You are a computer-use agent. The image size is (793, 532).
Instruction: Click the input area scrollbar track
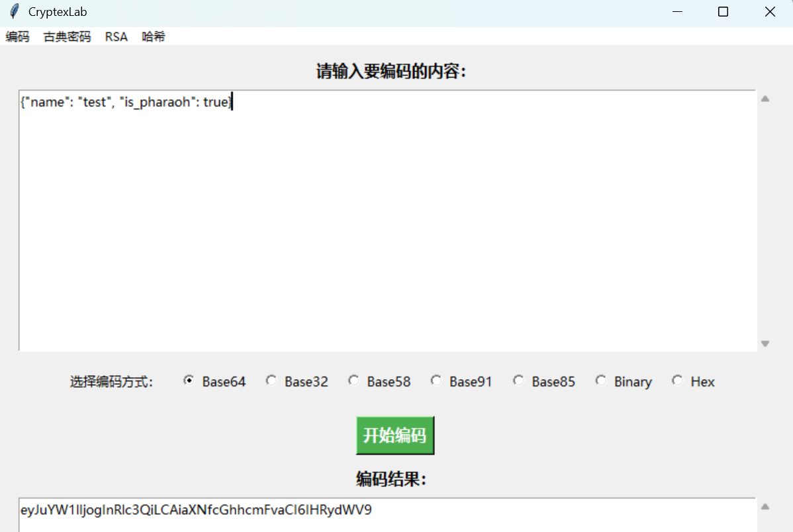point(767,218)
